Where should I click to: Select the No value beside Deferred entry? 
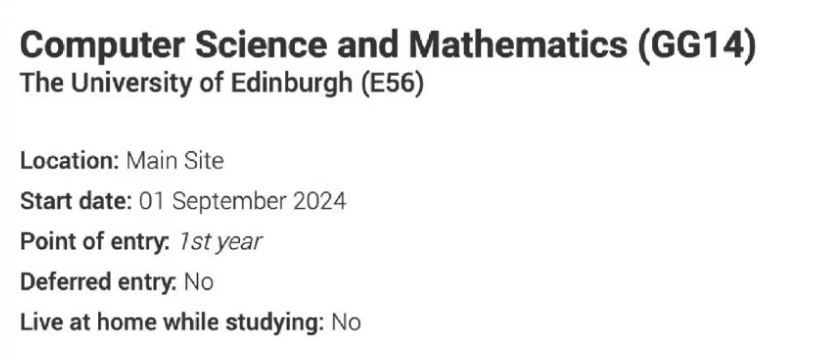[199, 282]
